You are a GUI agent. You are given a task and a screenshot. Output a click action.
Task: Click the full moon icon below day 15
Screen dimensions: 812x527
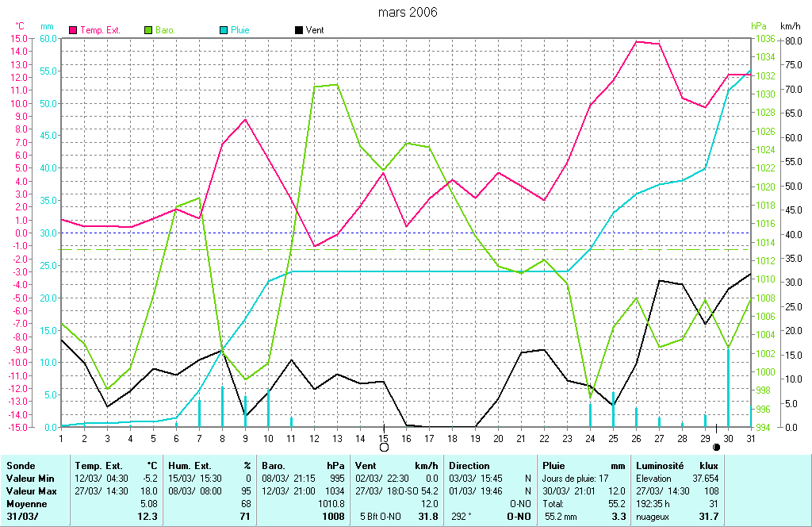(x=385, y=447)
